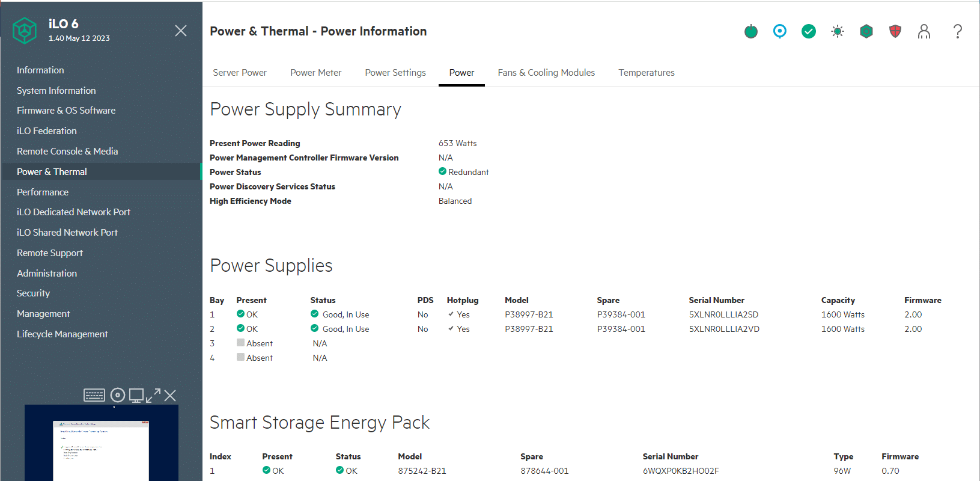Viewport: 980px width, 481px height.
Task: Open Management in the sidebar
Action: point(43,314)
